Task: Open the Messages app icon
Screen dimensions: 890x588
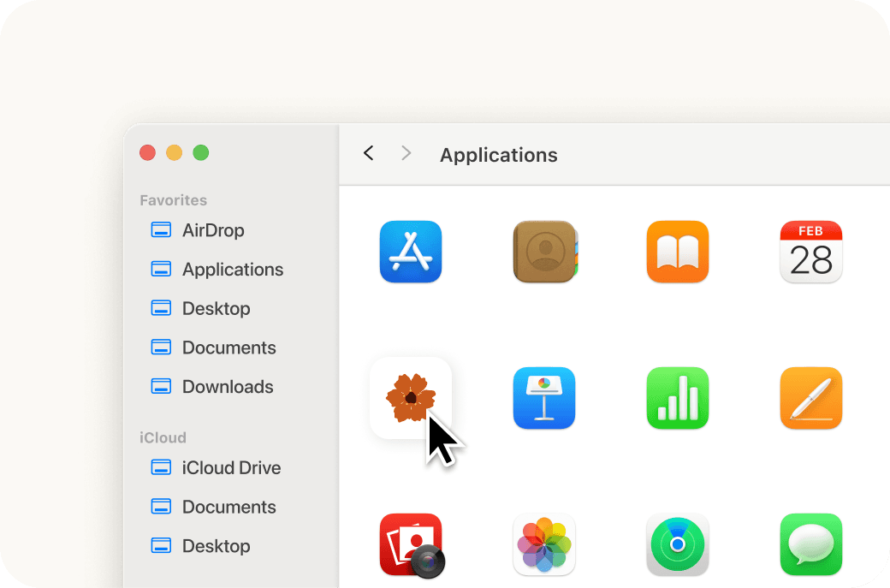Action: click(x=811, y=544)
